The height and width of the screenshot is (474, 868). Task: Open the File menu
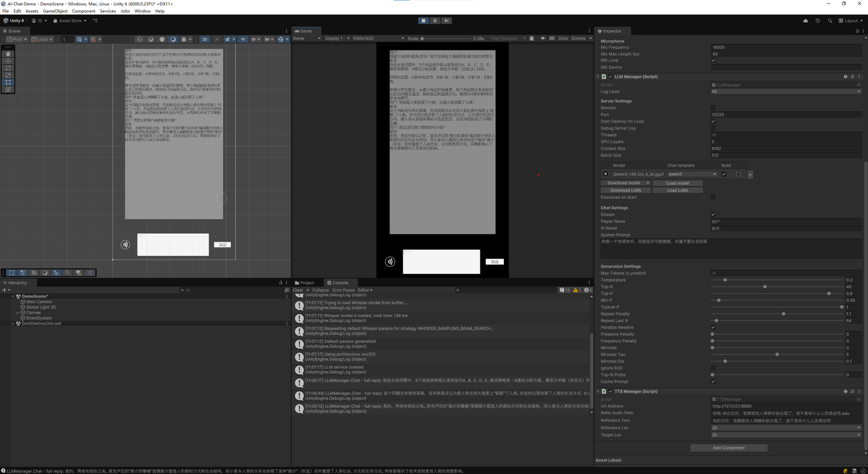[5, 11]
